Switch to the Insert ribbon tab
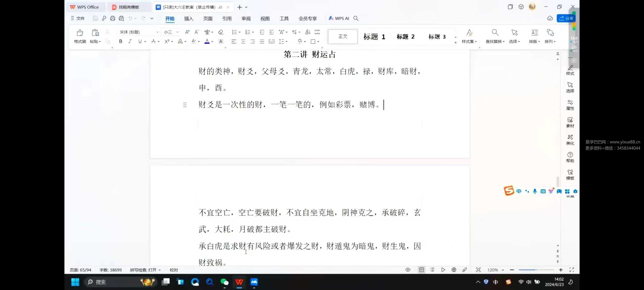The width and height of the screenshot is (644, 290). click(189, 18)
